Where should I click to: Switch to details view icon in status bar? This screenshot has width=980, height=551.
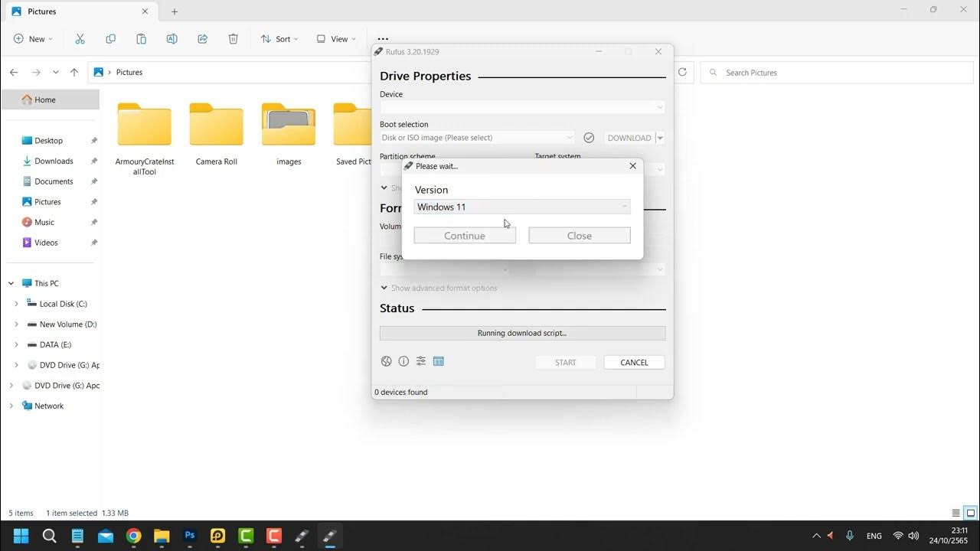pyautogui.click(x=955, y=513)
